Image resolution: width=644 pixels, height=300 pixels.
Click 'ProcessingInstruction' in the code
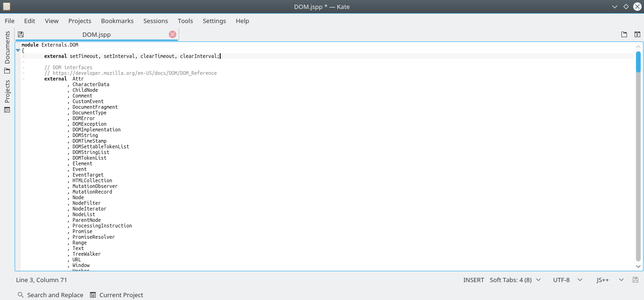102,226
